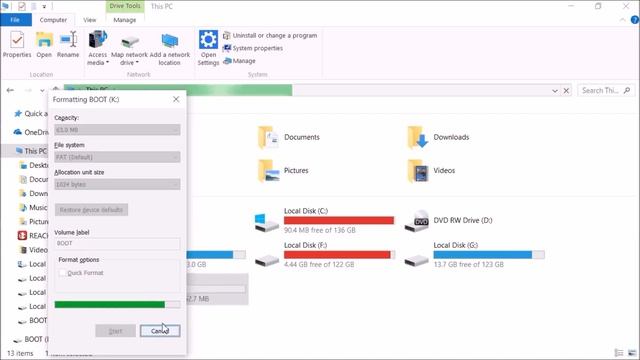The image size is (640, 360).
Task: Open recent locations dropdown arrow
Action: 42,90
